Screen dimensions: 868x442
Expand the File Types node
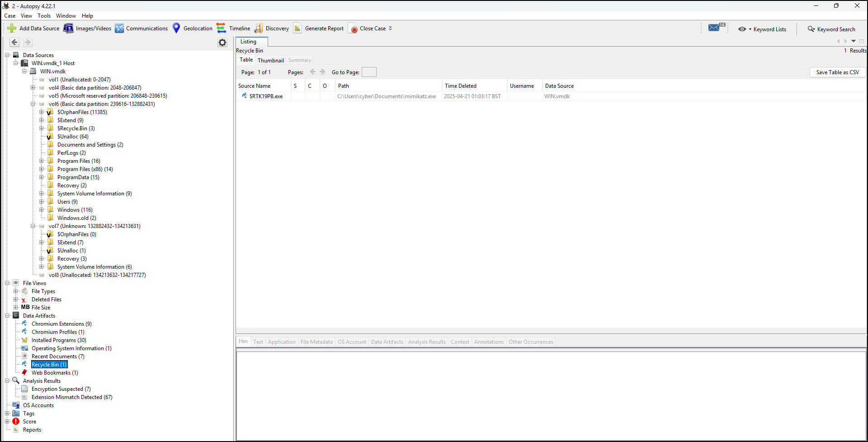[16, 291]
